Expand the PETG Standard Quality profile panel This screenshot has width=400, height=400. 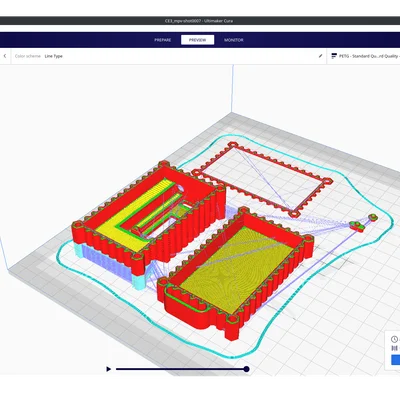pos(364,56)
